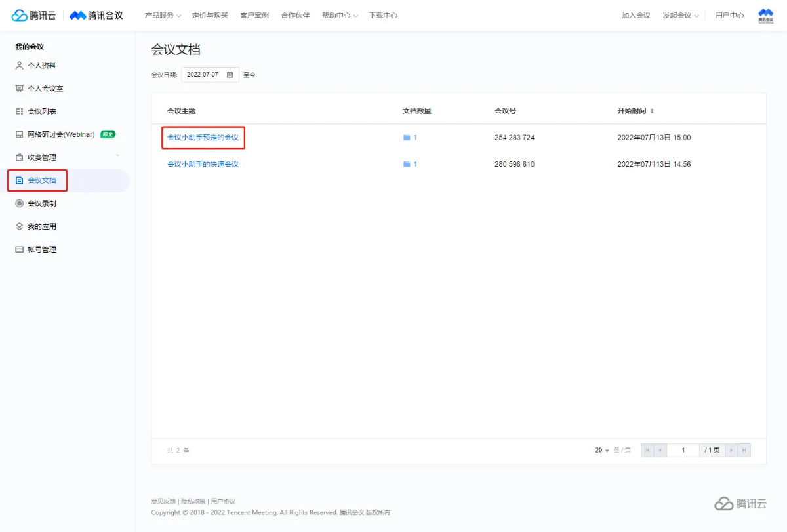787x532 pixels.
Task: Select 个人会议室 in the sidebar
Action: pos(45,89)
